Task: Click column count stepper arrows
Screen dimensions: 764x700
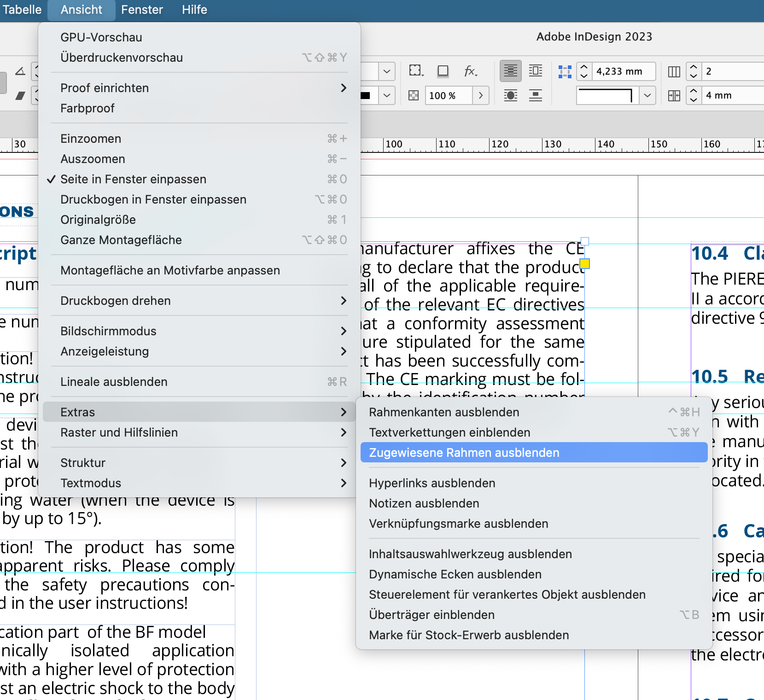Action: click(694, 71)
